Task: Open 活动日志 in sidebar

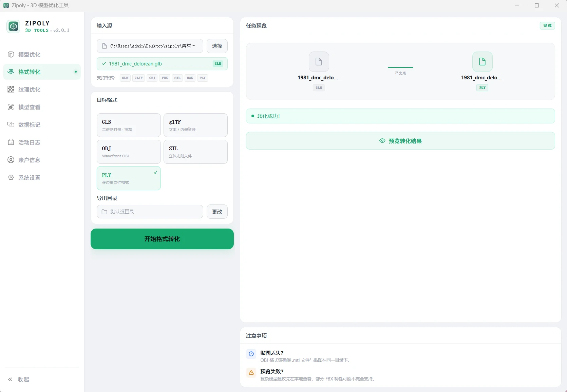Action: pos(42,142)
